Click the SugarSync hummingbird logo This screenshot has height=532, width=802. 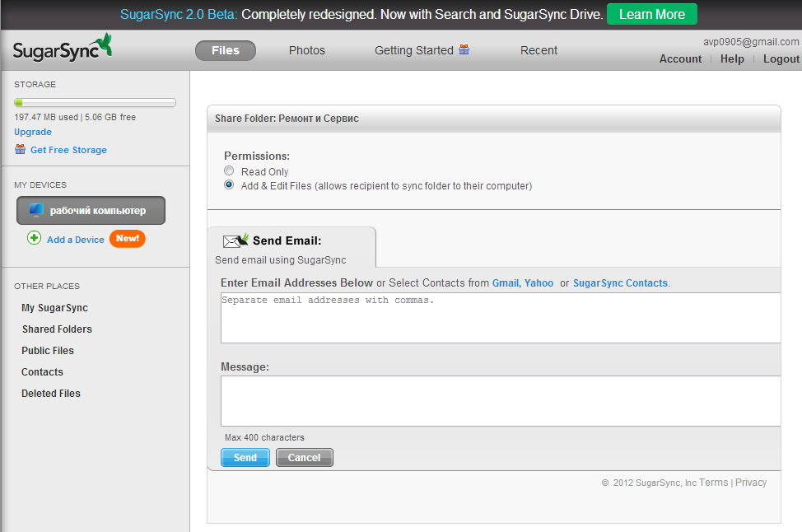(x=63, y=48)
